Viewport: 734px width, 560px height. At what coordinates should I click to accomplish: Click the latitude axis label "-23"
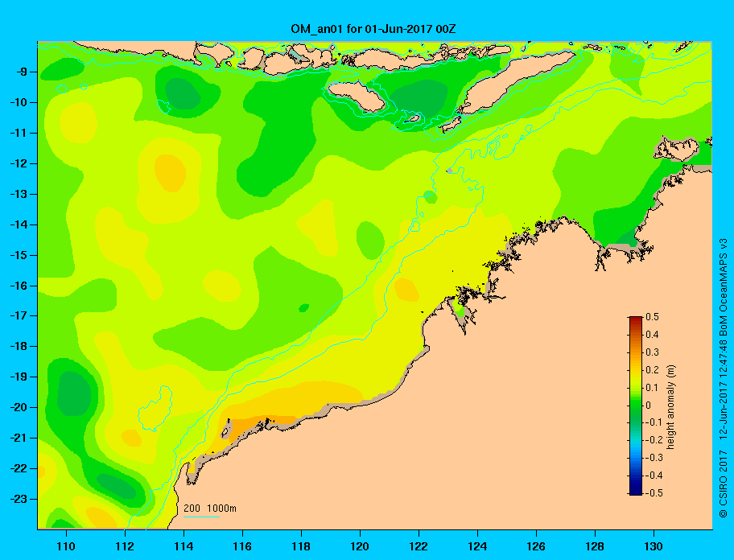click(x=18, y=499)
